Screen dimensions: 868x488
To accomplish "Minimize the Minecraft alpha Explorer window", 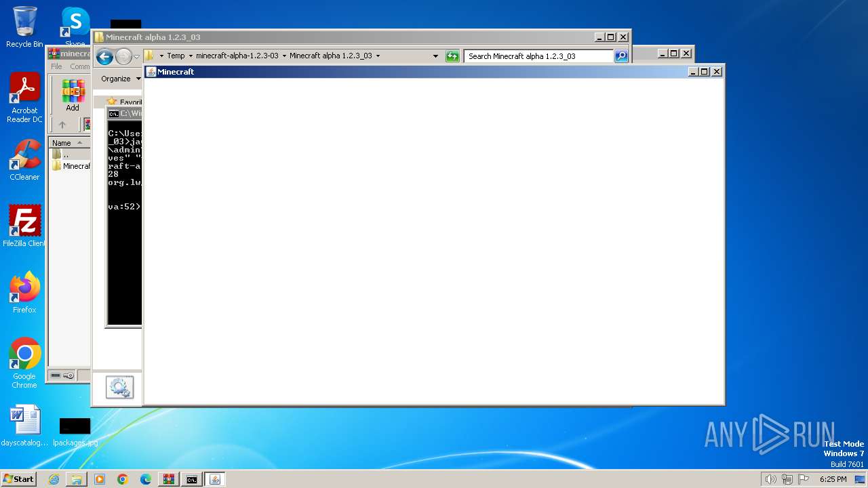I will (599, 37).
